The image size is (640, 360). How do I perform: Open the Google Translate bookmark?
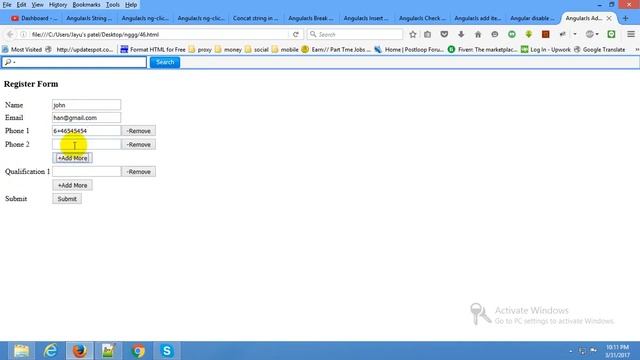coord(600,49)
